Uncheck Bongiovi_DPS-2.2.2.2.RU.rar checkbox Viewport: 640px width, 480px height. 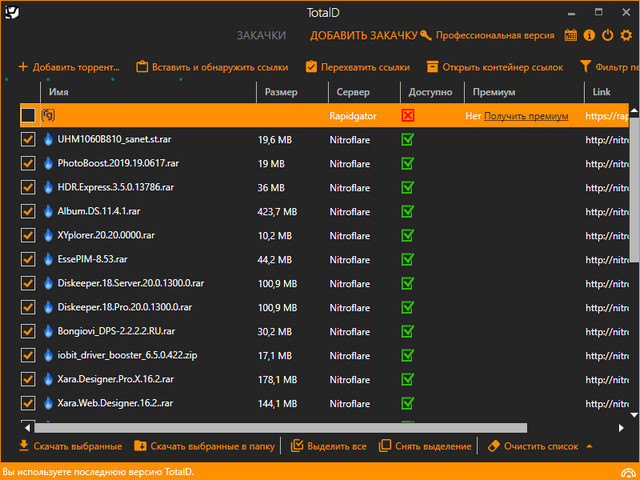(x=28, y=331)
